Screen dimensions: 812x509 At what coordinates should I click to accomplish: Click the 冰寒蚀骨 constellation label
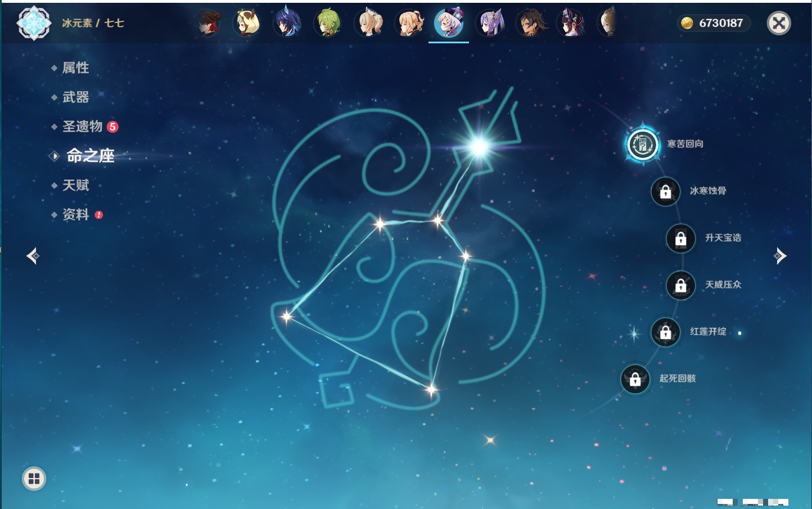tap(708, 191)
